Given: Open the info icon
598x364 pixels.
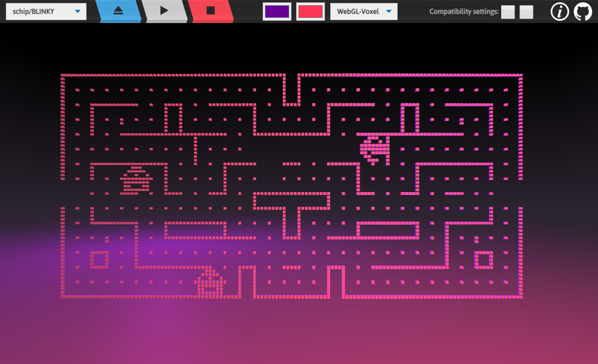Looking at the screenshot, I should [559, 12].
